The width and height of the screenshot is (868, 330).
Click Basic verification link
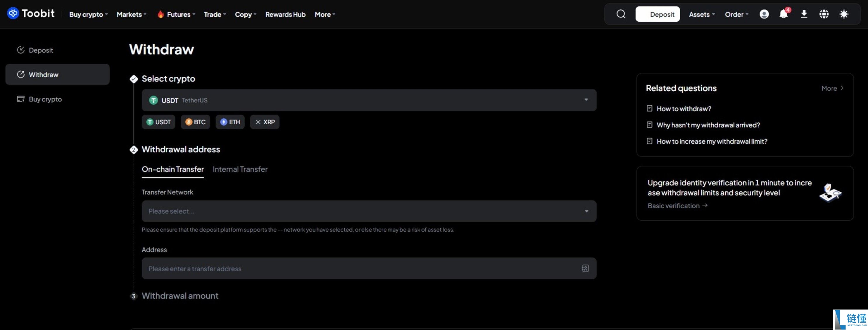[x=677, y=206]
